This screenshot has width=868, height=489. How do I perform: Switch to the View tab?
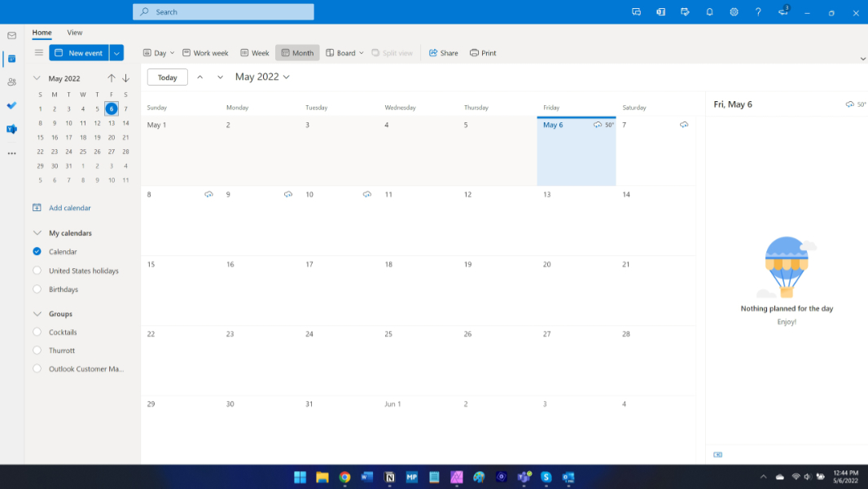[x=74, y=33]
